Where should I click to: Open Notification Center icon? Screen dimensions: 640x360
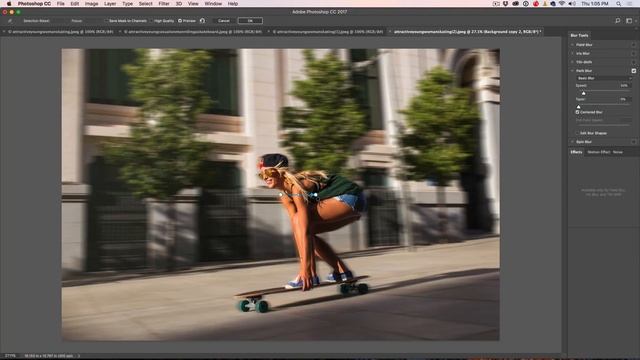coord(631,3)
